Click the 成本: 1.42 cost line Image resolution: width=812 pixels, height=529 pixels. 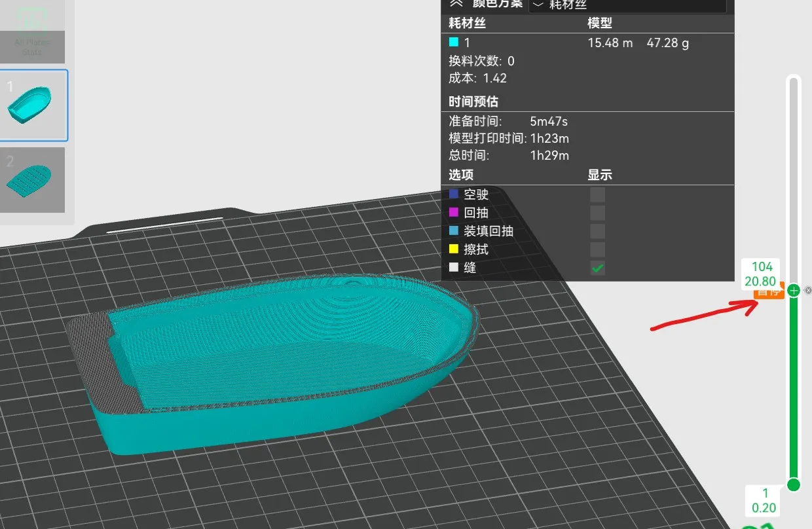click(x=477, y=78)
